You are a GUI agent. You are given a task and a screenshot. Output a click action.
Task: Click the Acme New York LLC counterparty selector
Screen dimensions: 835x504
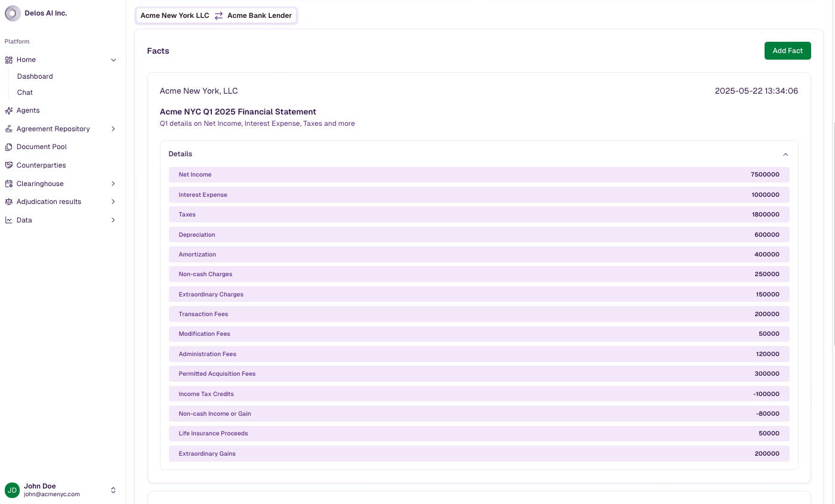tap(175, 16)
